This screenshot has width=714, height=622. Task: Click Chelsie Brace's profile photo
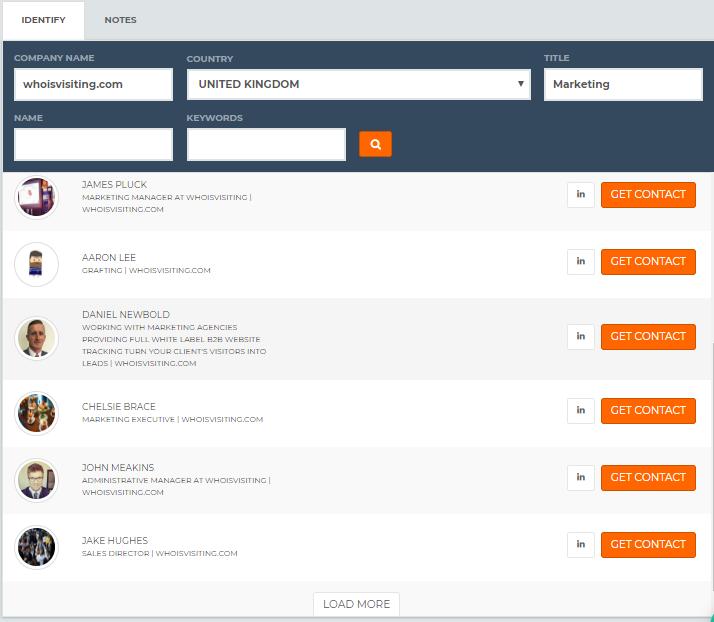pos(36,413)
